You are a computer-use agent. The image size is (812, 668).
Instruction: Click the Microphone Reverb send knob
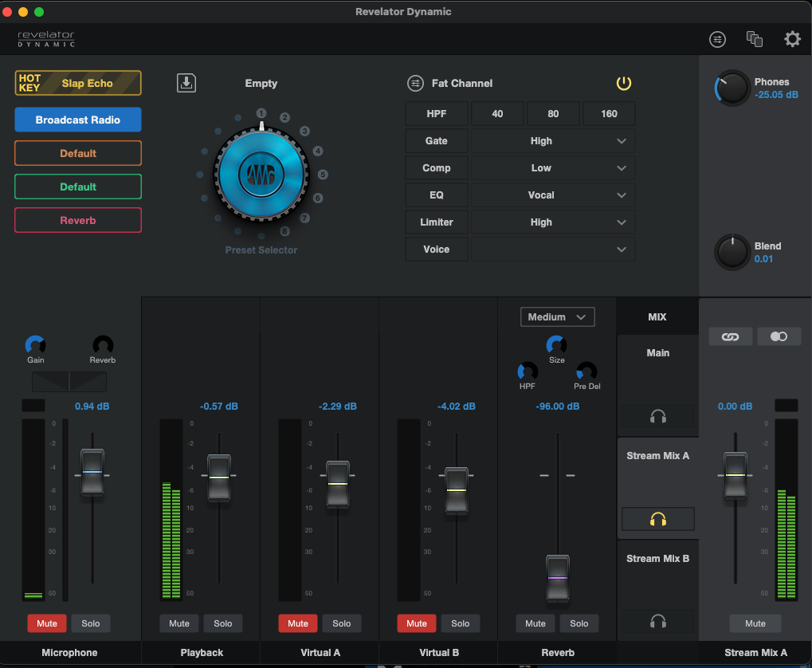[103, 345]
